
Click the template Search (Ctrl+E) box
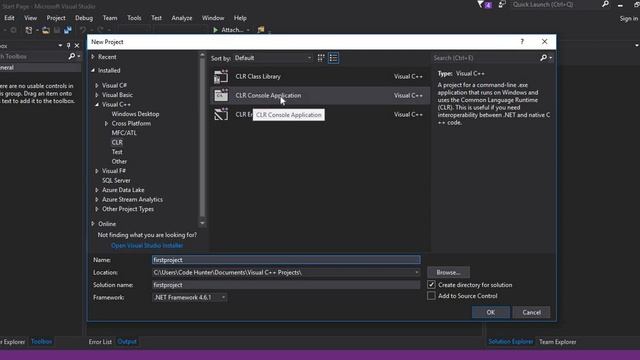coord(486,58)
